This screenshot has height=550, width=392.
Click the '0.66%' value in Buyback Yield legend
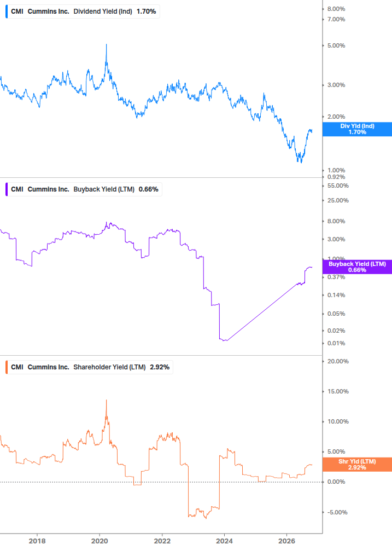tap(149, 189)
